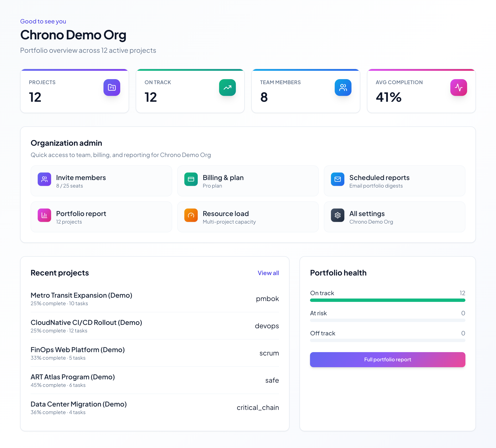
Task: Click the '8 / 25 seats' text
Action: pos(69,186)
